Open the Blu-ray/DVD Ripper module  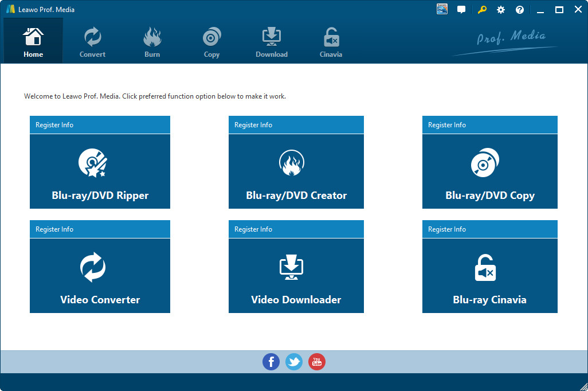(x=100, y=171)
